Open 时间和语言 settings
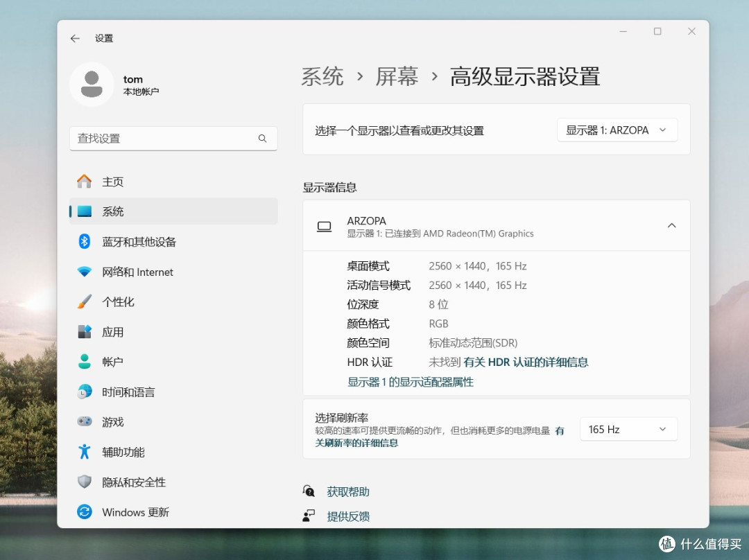The width and height of the screenshot is (749, 560). 173,392
